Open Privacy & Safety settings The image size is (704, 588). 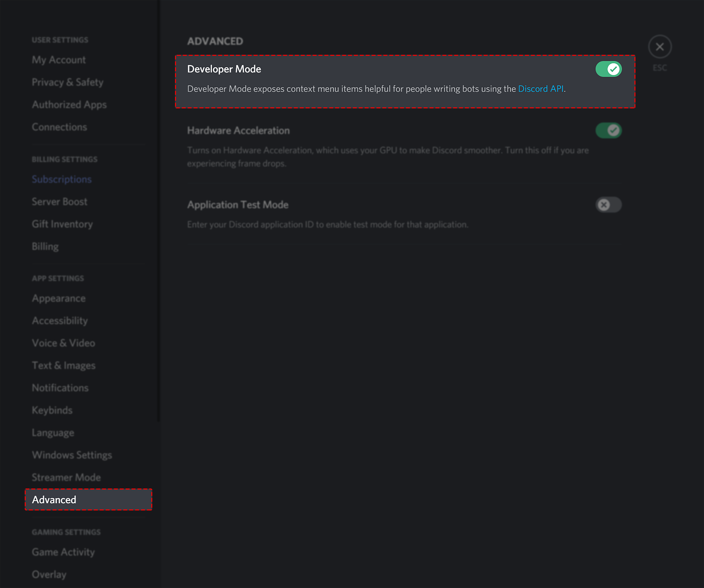(x=67, y=82)
